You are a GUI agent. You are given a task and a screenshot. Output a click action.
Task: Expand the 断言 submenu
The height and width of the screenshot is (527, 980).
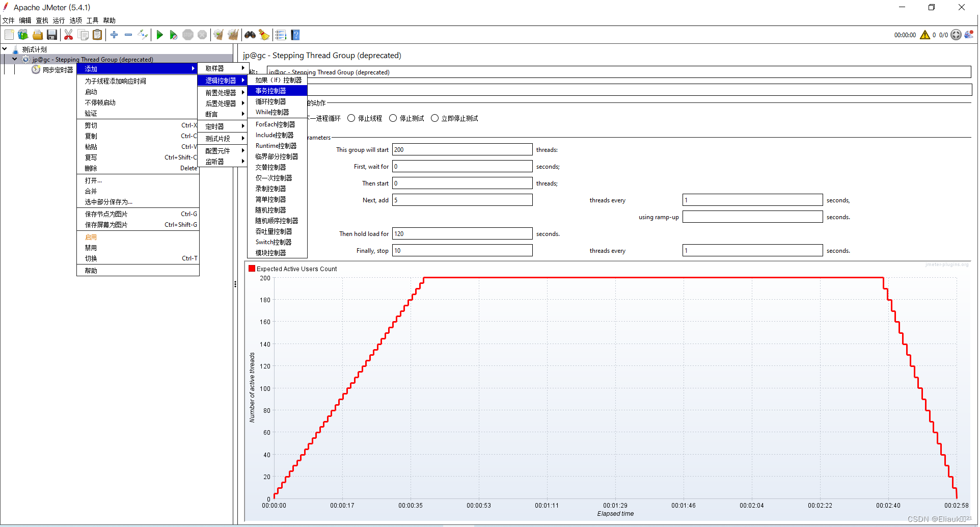coord(223,114)
